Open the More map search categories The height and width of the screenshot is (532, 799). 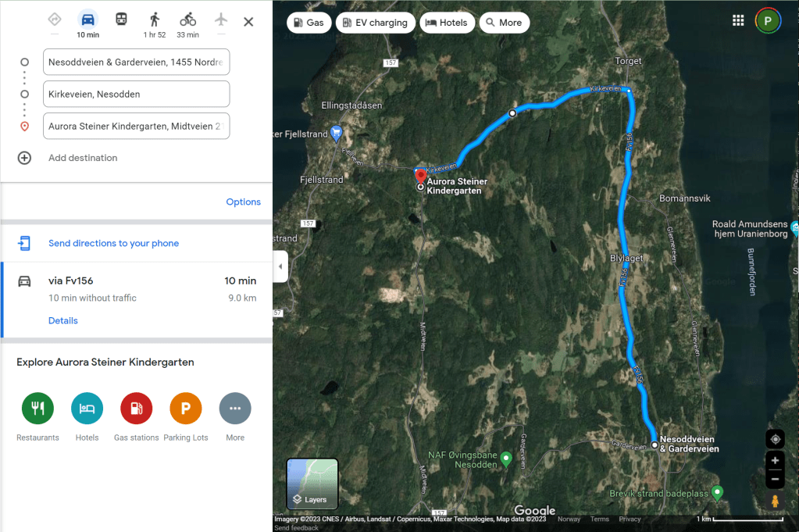coord(504,23)
